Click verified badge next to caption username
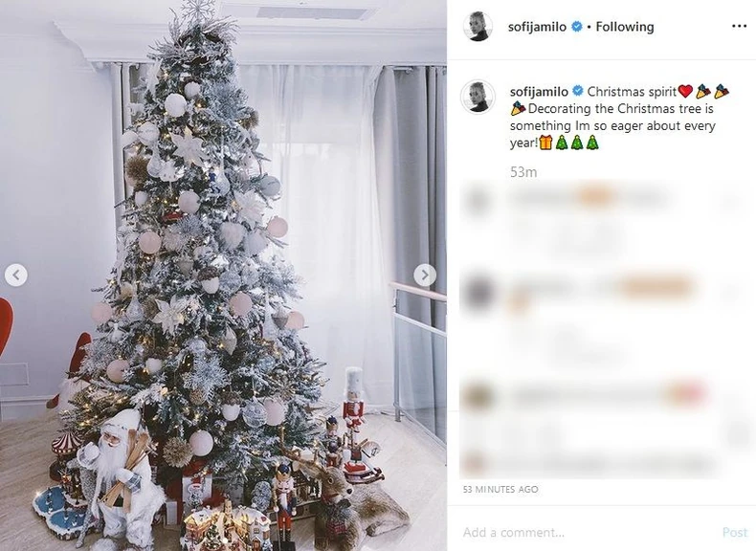 pyautogui.click(x=577, y=91)
